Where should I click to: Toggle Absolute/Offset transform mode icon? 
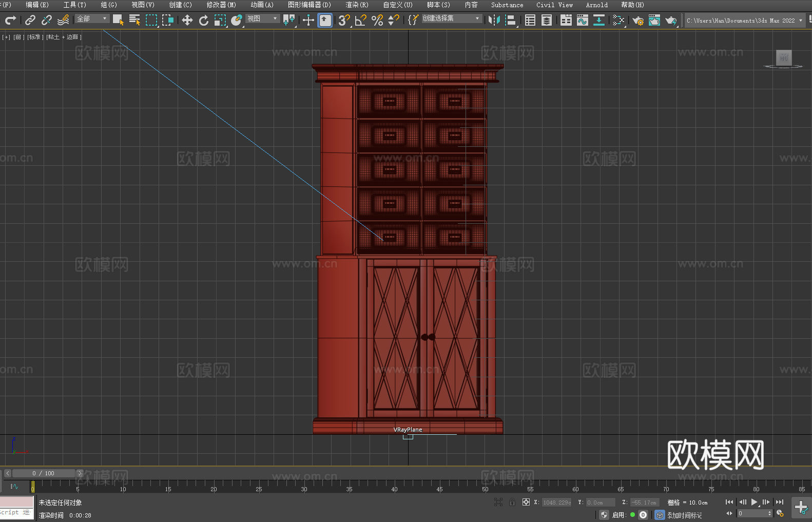pyautogui.click(x=526, y=502)
